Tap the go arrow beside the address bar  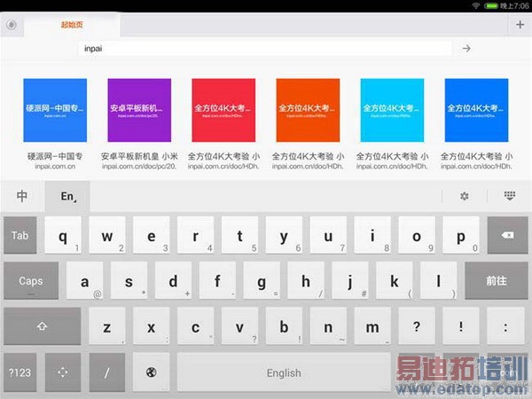click(466, 49)
